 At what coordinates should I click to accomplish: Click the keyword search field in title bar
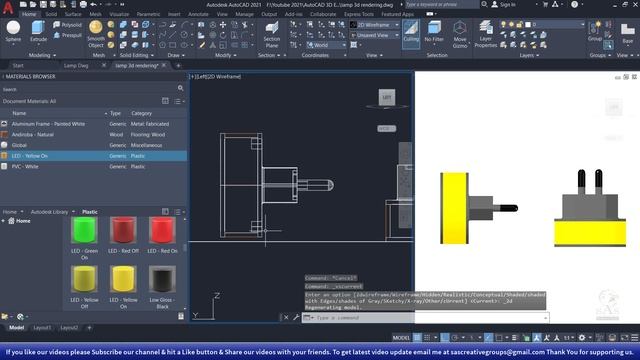tap(442, 4)
